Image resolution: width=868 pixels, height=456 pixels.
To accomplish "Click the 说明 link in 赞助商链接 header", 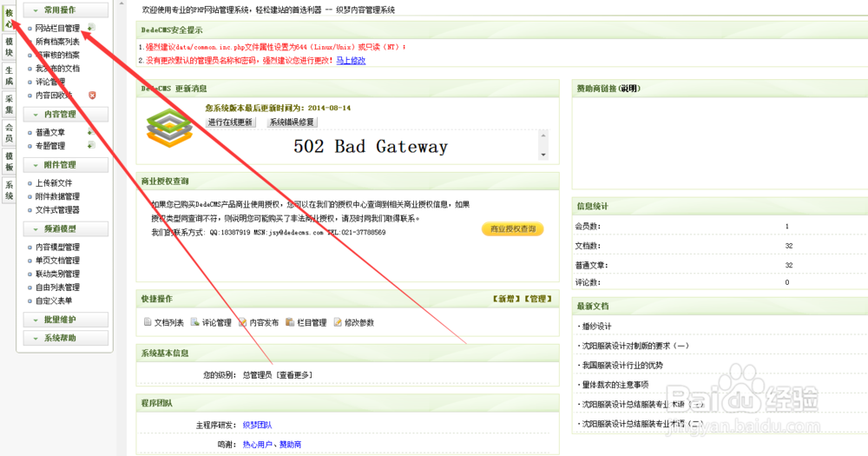I will (629, 88).
